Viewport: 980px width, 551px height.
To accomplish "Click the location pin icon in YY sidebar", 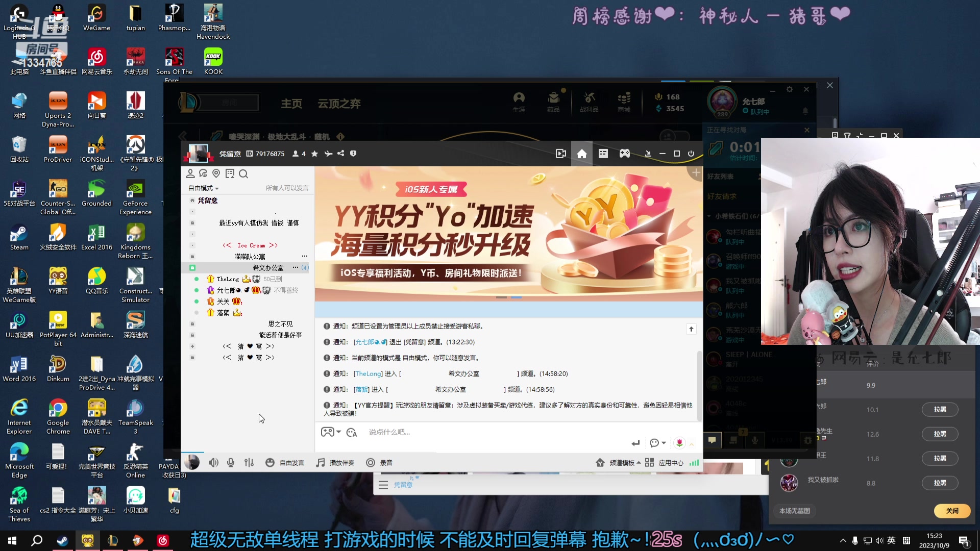I will (216, 173).
